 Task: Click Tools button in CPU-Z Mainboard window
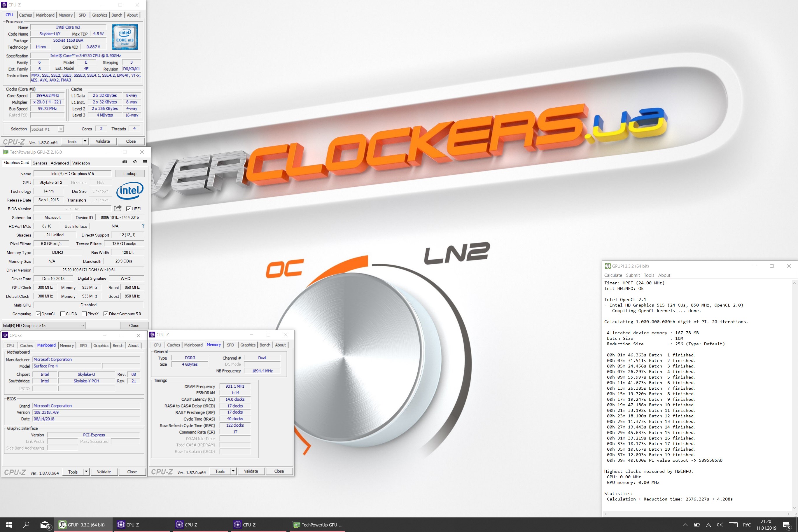(73, 472)
